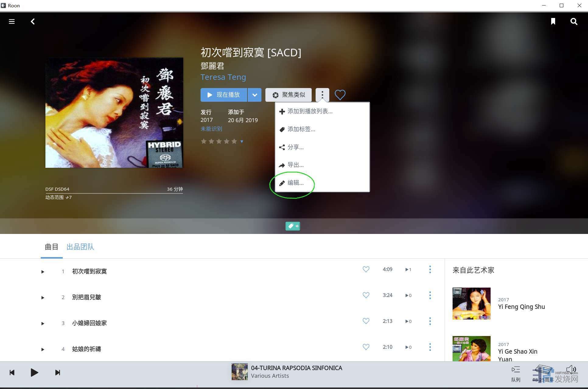Screen dimensions: 588x389
Task: Click the add tag icon below the header
Action: pos(292,226)
